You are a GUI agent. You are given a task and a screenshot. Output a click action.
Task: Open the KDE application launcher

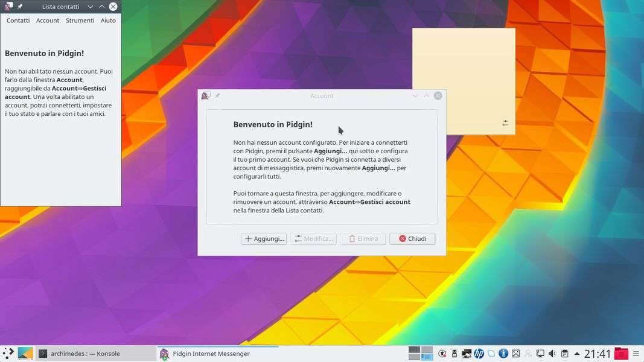click(8, 354)
